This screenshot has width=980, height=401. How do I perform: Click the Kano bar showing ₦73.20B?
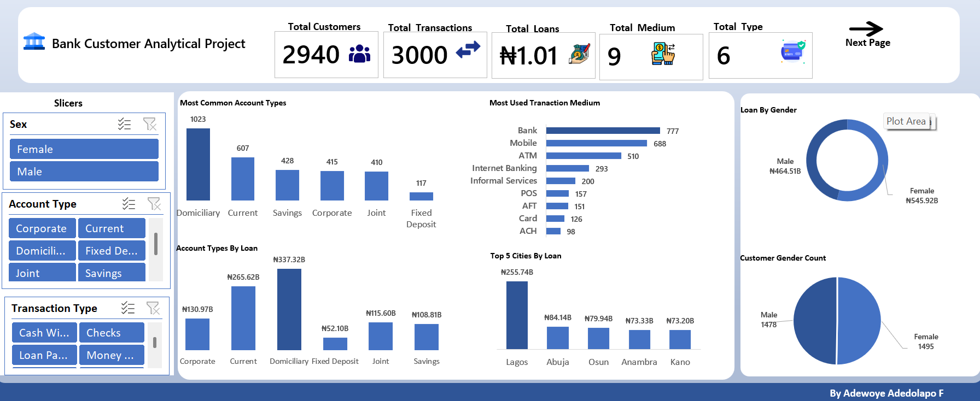[680, 339]
